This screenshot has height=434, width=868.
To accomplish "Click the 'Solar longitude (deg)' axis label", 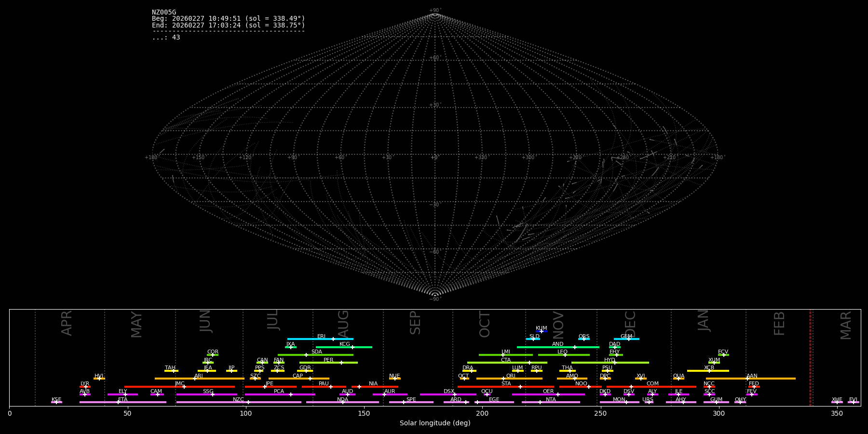I will [x=435, y=423].
